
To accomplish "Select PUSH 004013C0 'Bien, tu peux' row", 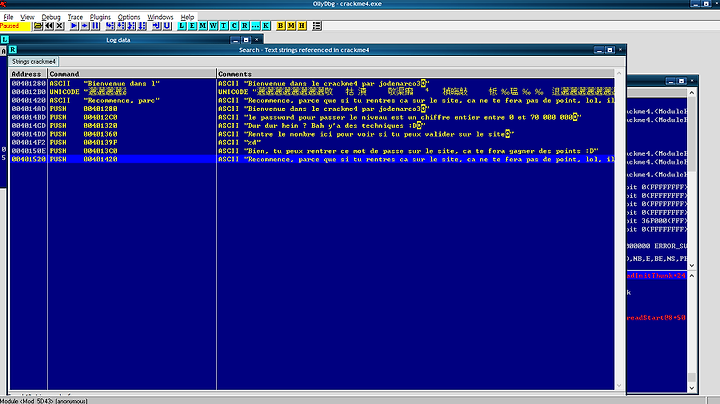I will point(312,151).
